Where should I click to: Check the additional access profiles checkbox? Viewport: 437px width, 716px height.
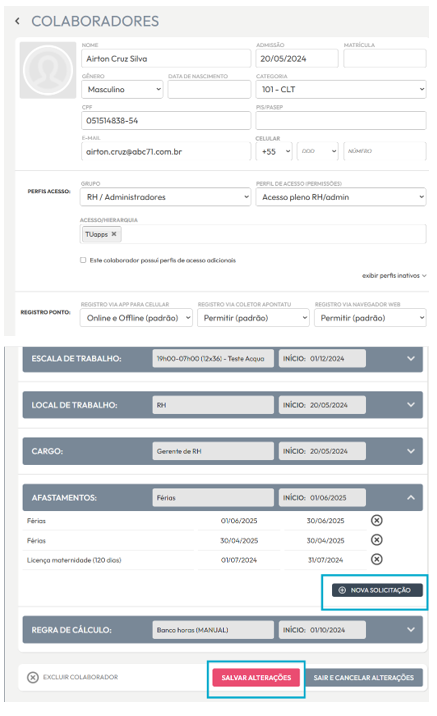coord(83,260)
